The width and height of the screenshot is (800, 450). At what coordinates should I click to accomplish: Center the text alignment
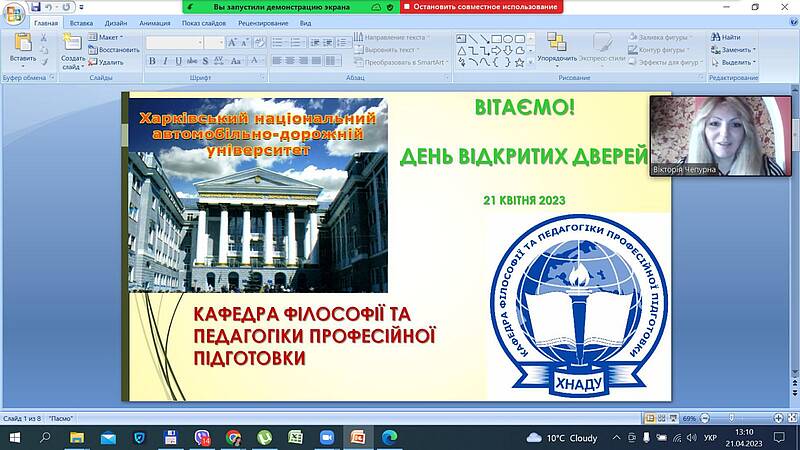coord(290,61)
